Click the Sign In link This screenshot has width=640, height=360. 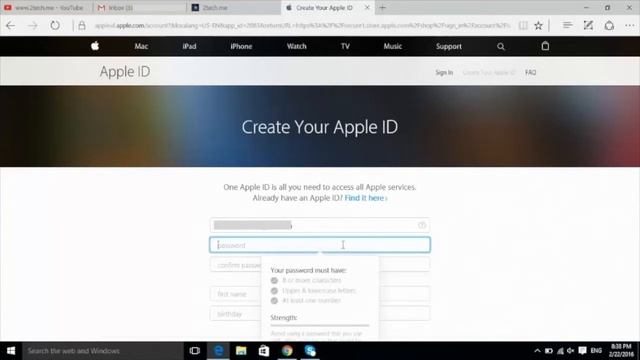(x=444, y=73)
